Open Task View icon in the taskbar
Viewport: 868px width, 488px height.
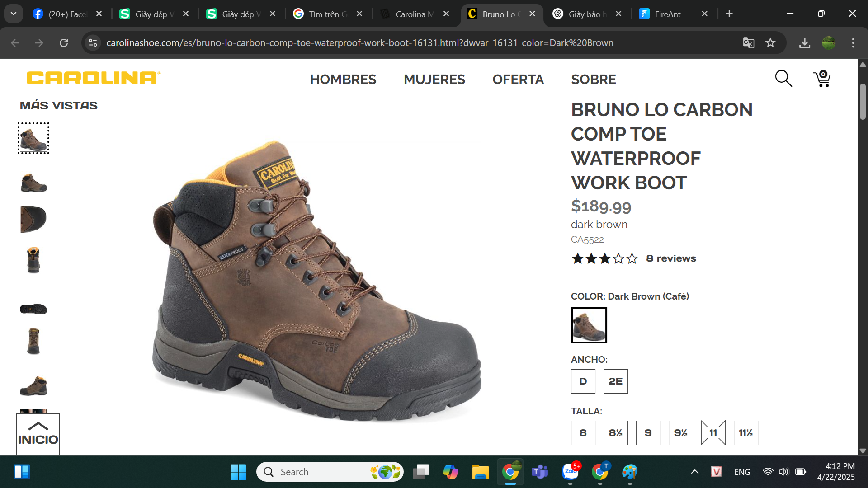coord(421,472)
